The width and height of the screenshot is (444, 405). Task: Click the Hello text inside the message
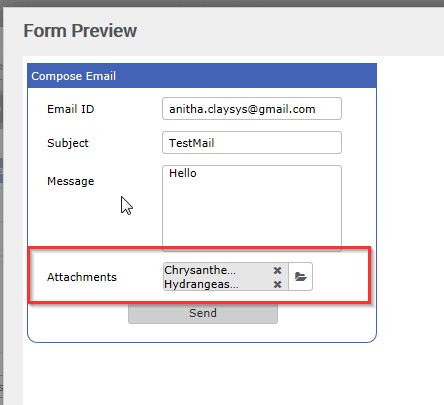[183, 173]
